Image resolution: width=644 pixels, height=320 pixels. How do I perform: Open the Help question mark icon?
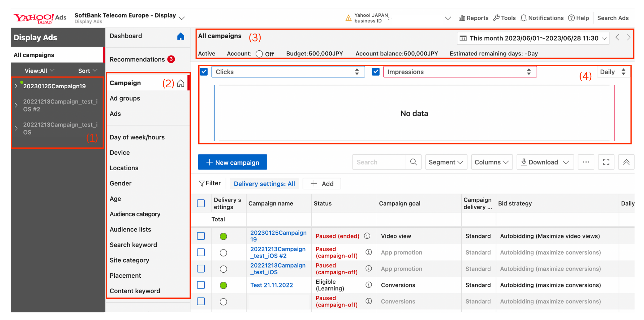[571, 18]
